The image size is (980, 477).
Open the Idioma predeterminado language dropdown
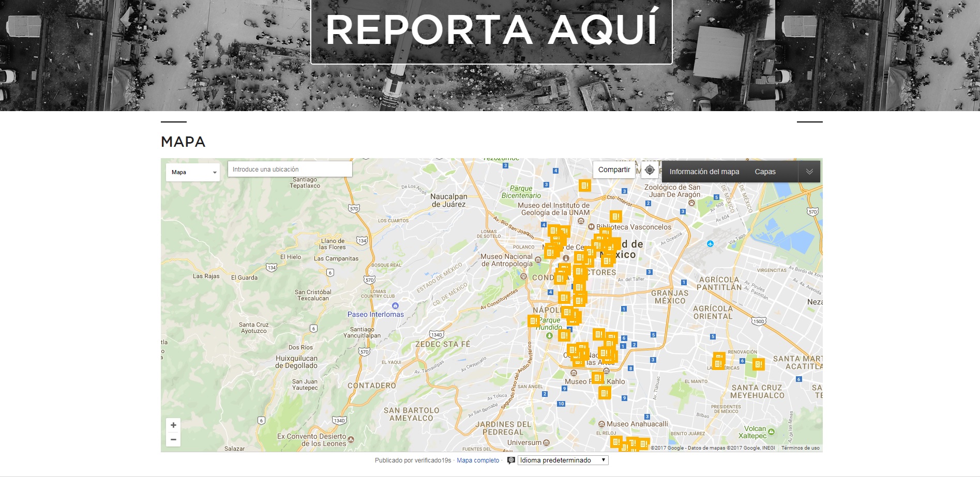(x=563, y=460)
